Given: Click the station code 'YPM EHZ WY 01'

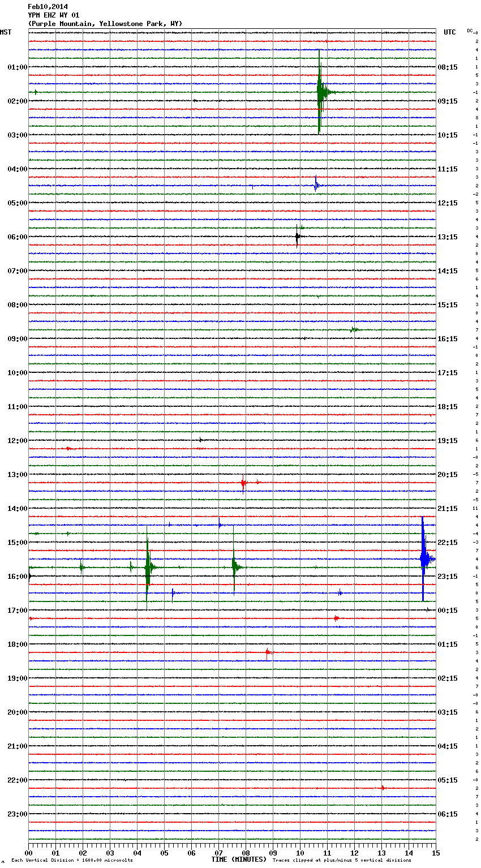Looking at the screenshot, I should (54, 15).
